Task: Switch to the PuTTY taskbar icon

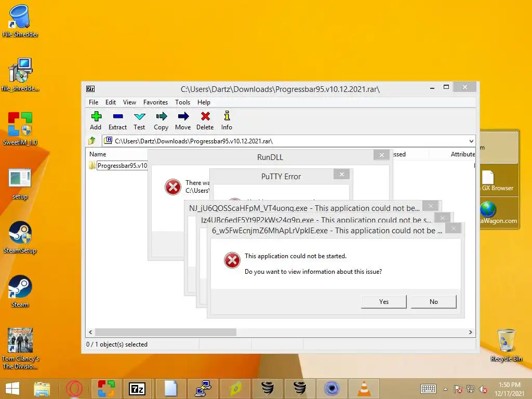Action: pos(203,389)
